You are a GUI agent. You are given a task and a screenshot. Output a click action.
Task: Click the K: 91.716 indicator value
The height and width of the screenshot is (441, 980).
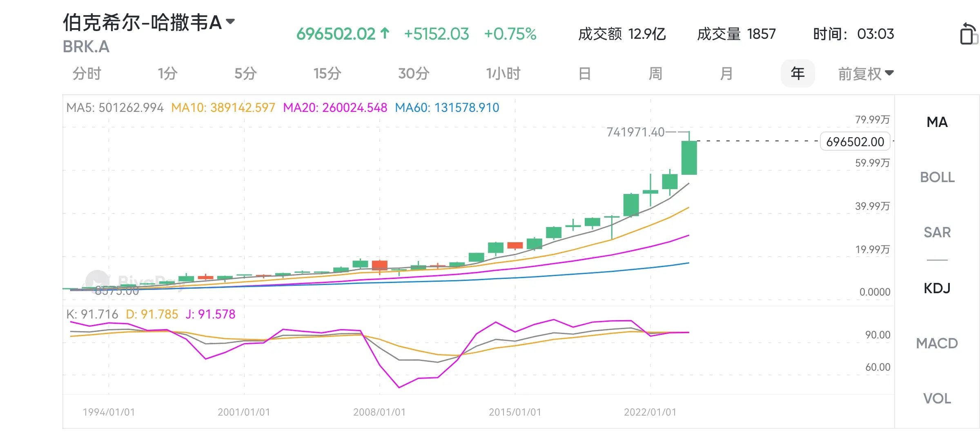(x=92, y=314)
